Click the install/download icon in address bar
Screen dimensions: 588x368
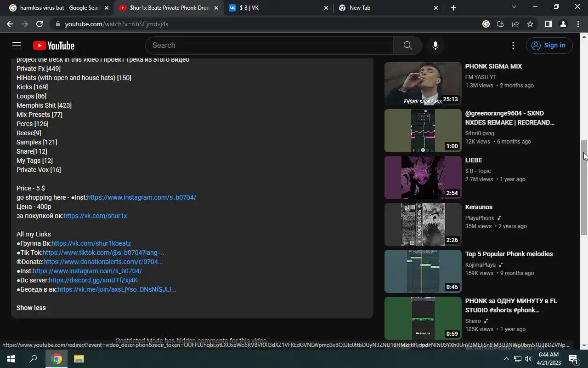click(501, 24)
